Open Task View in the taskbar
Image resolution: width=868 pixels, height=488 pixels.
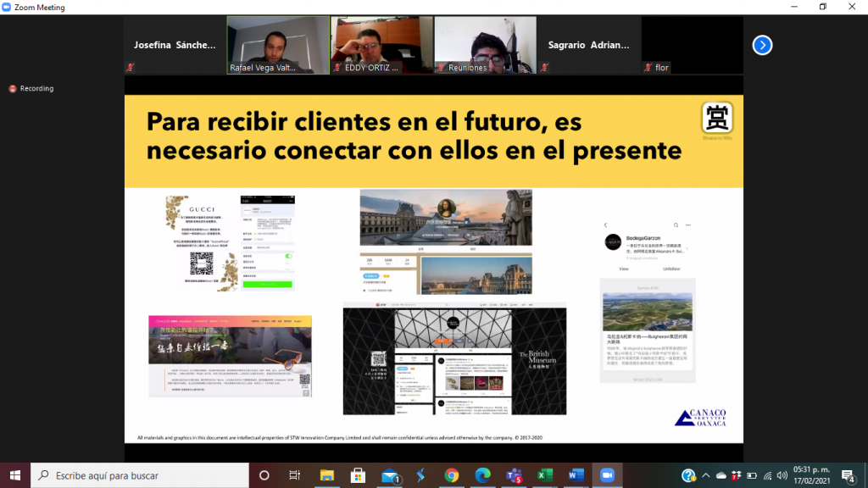pyautogui.click(x=294, y=475)
